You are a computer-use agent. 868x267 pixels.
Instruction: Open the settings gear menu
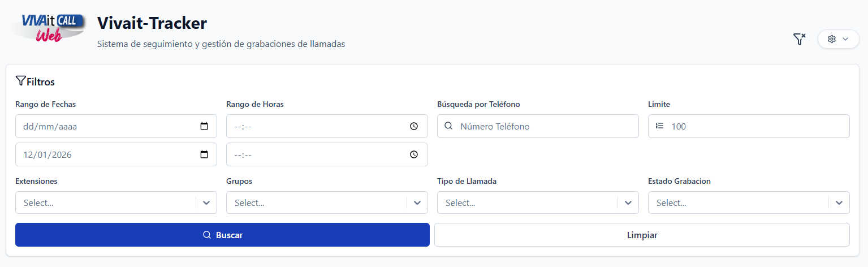click(x=838, y=39)
